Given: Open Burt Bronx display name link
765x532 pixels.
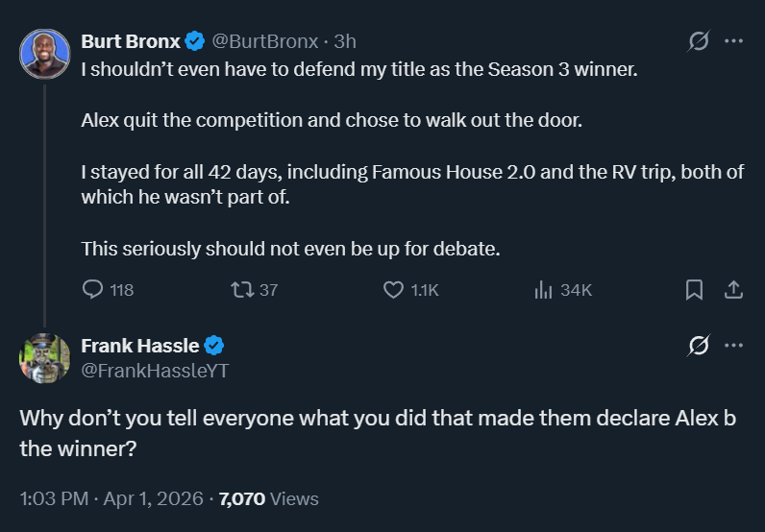Looking at the screenshot, I should (130, 41).
